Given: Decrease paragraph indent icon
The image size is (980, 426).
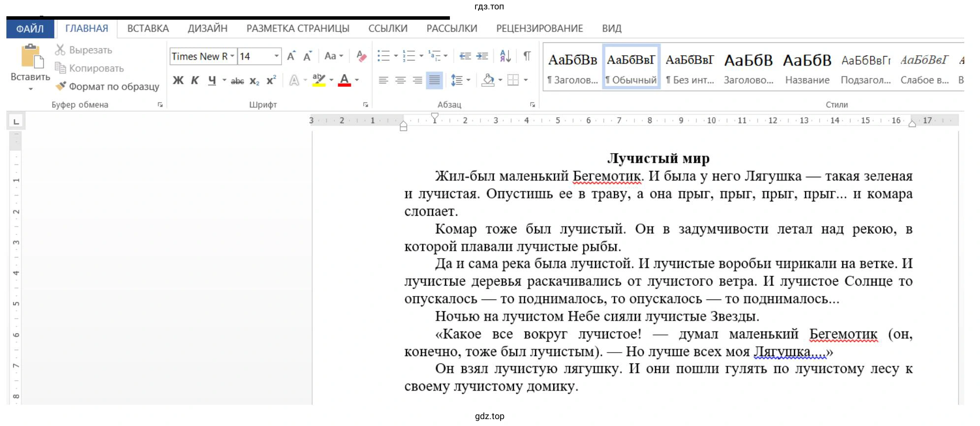Looking at the screenshot, I should click(x=465, y=56).
